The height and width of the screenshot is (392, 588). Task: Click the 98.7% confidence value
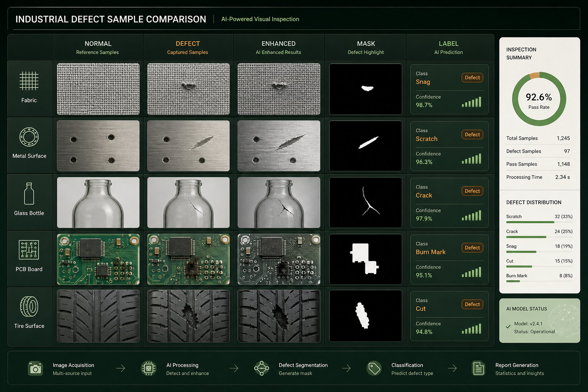coord(424,105)
